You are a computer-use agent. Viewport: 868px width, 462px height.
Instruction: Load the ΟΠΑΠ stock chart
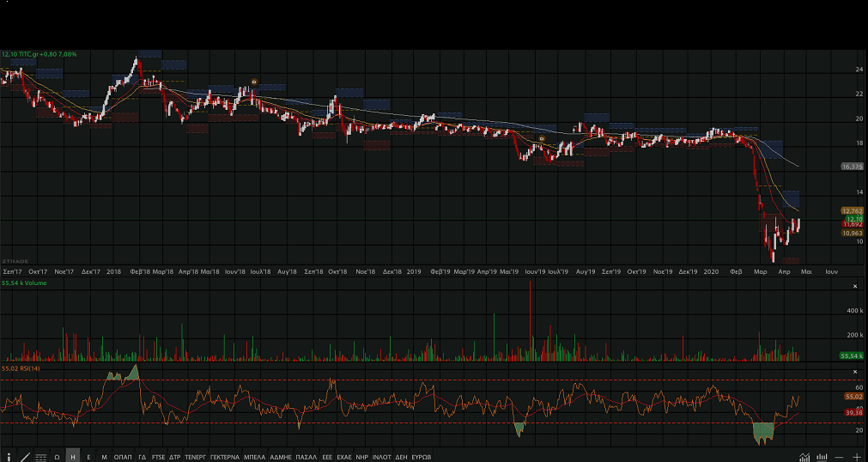(123, 457)
